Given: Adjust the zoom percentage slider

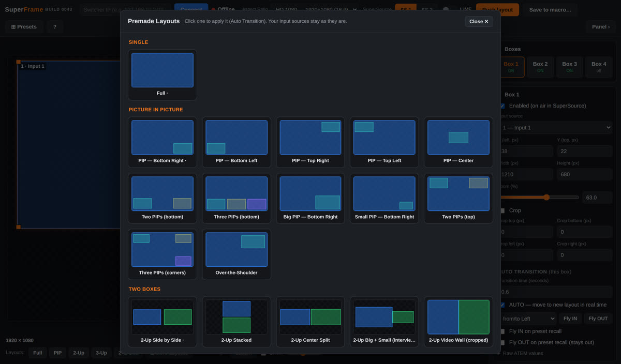Looking at the screenshot, I should click(x=539, y=197).
